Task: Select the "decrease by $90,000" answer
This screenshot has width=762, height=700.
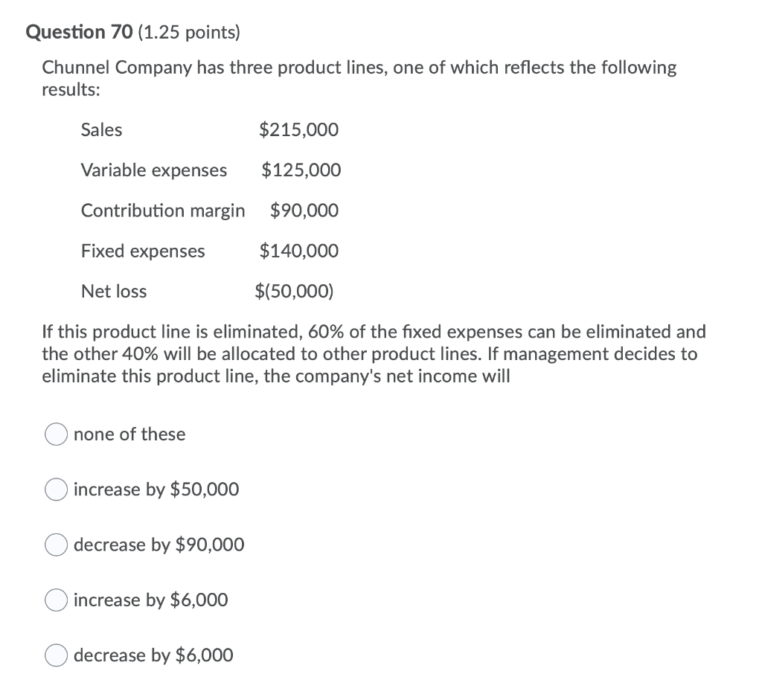Action: [x=56, y=545]
